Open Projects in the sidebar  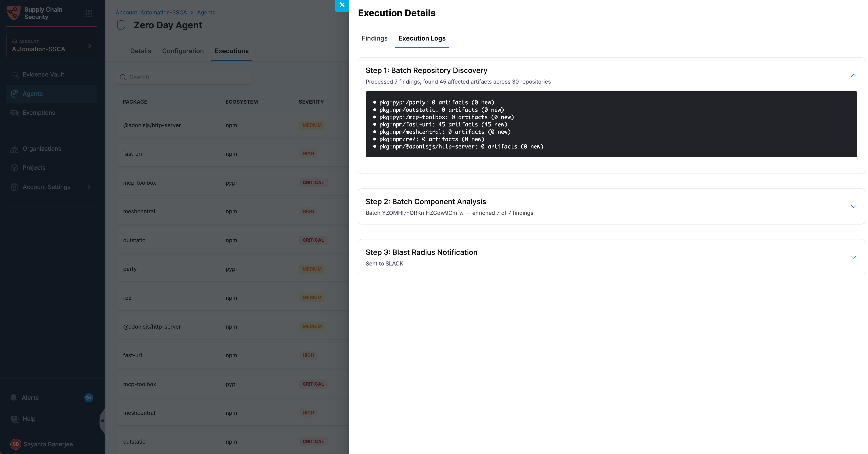(52, 167)
